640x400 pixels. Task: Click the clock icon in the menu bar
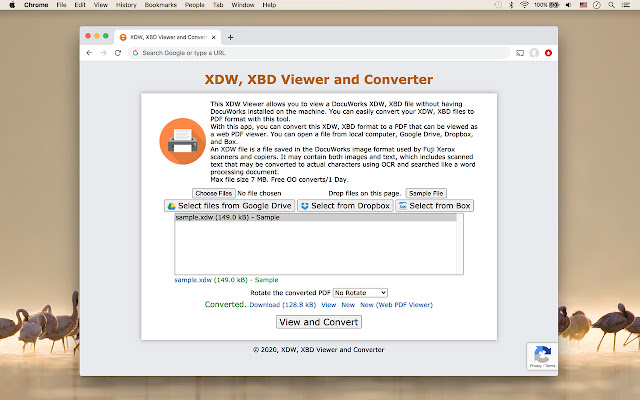596,5
